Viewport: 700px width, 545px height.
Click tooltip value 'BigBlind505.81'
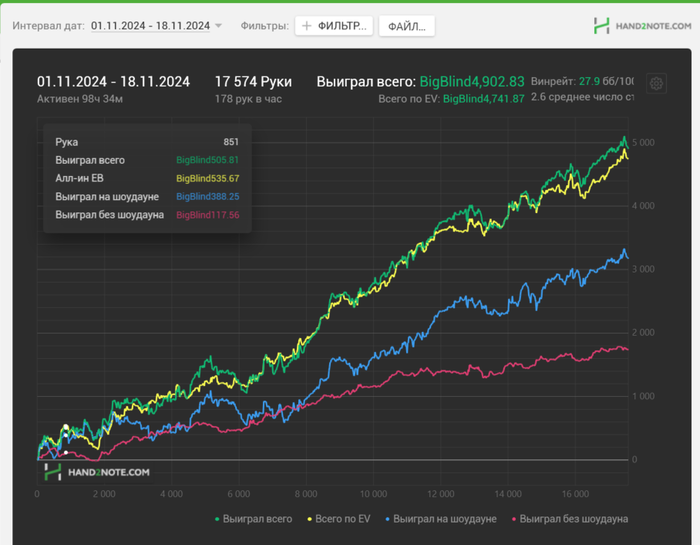tap(208, 160)
